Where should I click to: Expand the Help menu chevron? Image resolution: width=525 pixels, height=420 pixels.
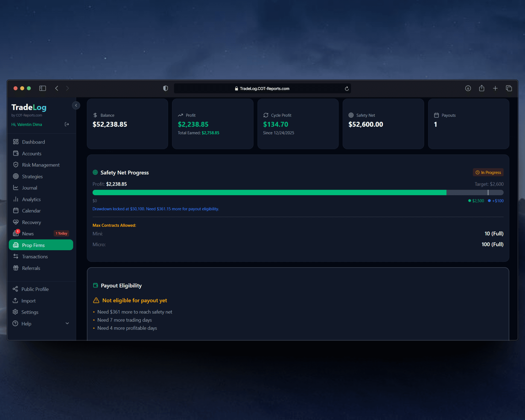[67, 323]
